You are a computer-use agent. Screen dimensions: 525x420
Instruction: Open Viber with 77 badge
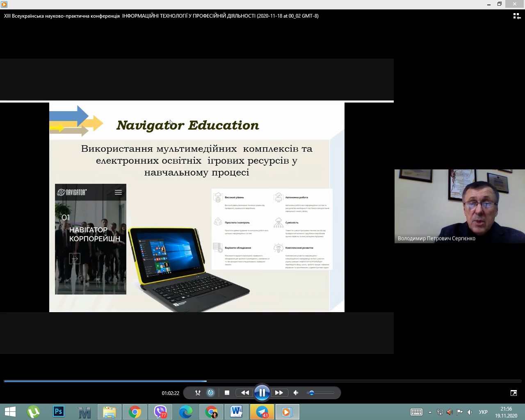[x=160, y=412]
